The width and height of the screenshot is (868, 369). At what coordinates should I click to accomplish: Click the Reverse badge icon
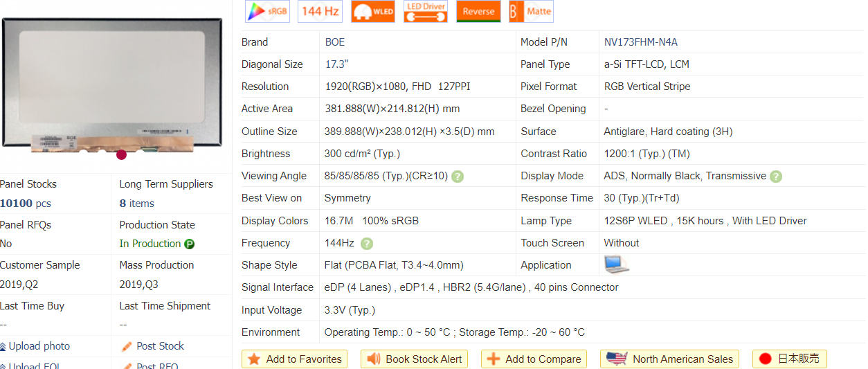pyautogui.click(x=478, y=11)
